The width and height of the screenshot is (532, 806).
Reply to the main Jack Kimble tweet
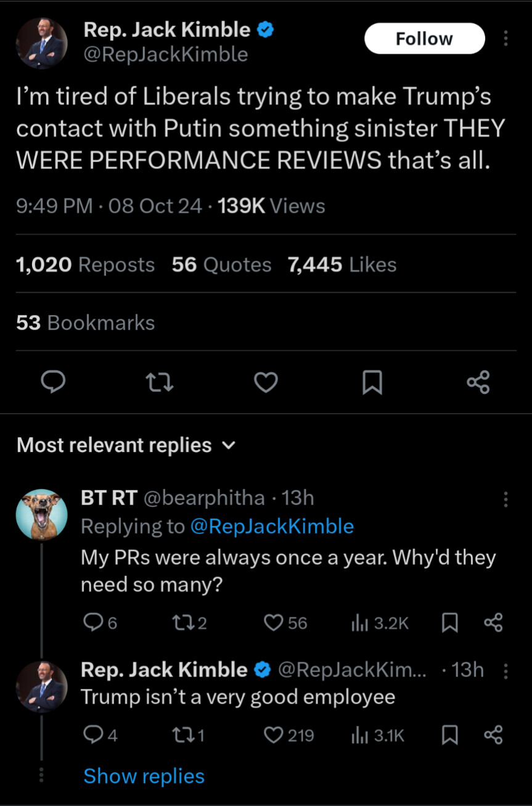click(x=54, y=383)
